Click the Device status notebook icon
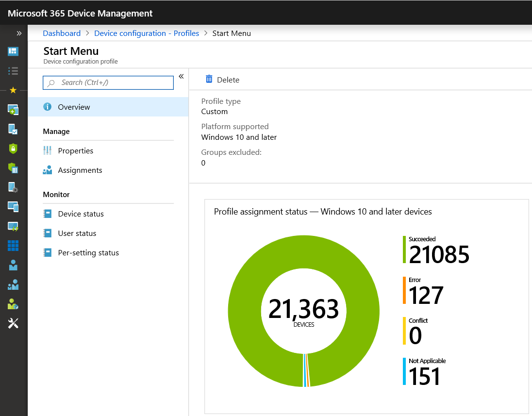Screen dimensions: 532x416 click(x=48, y=214)
